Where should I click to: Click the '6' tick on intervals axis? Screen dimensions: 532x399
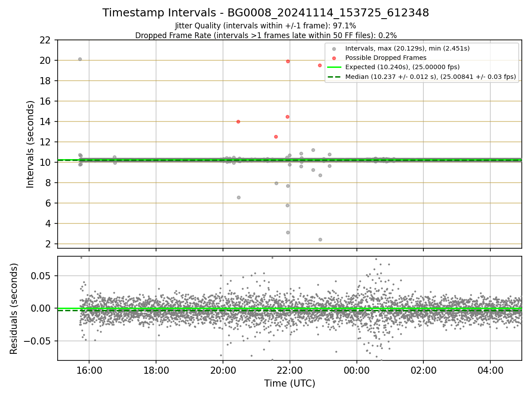(47, 203)
